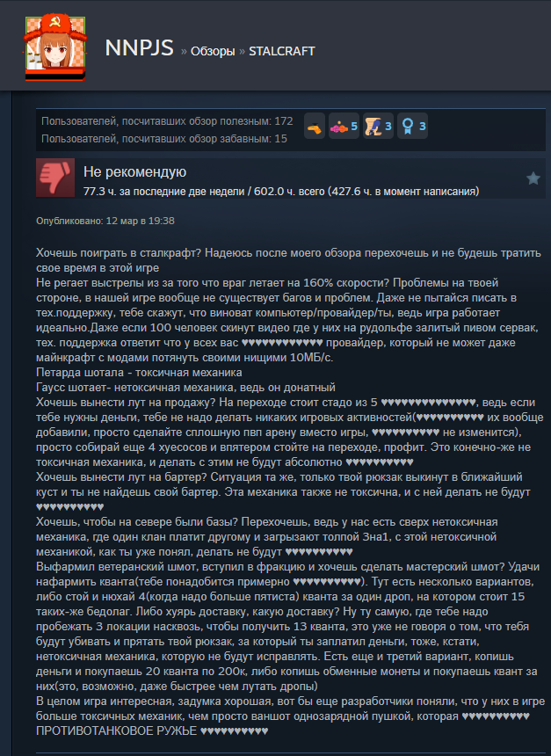Click the orange award with graduation cap
The width and height of the screenshot is (551, 756).
pyautogui.click(x=315, y=127)
